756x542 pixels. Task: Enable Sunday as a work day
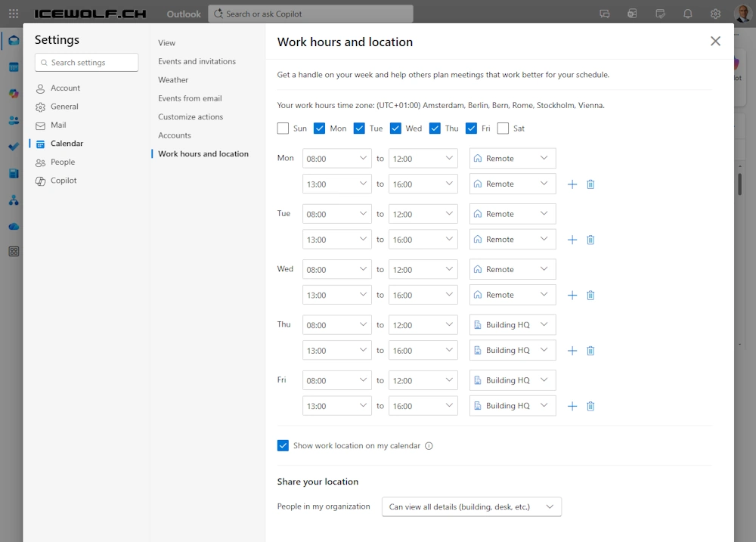[283, 129]
